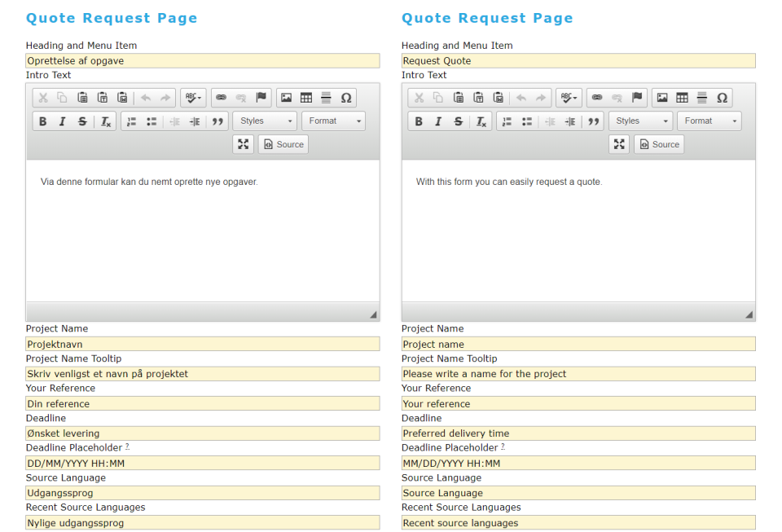Insert a table in the English intro editor
The width and height of the screenshot is (782, 532).
point(682,98)
